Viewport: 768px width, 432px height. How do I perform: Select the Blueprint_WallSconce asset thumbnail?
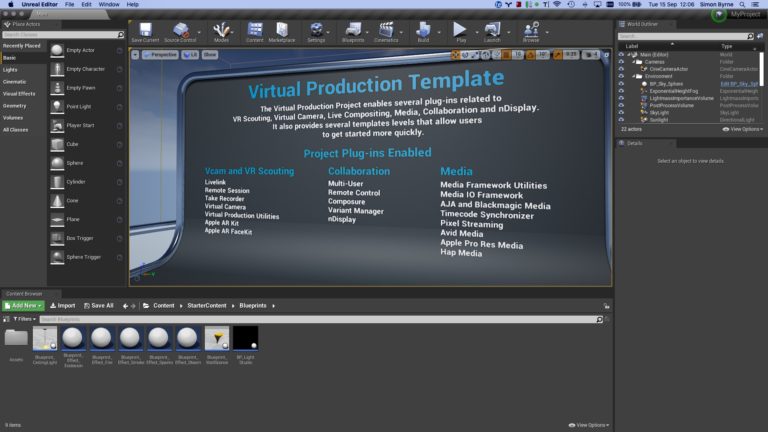point(216,339)
